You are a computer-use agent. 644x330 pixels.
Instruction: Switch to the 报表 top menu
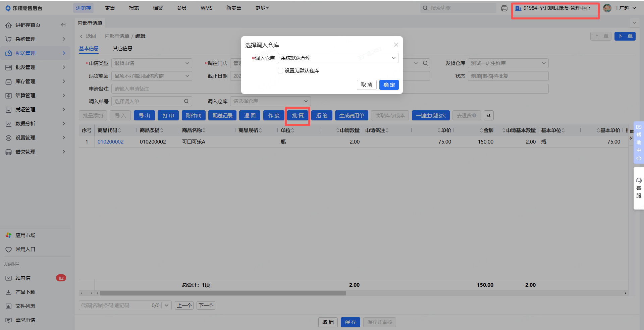(133, 8)
